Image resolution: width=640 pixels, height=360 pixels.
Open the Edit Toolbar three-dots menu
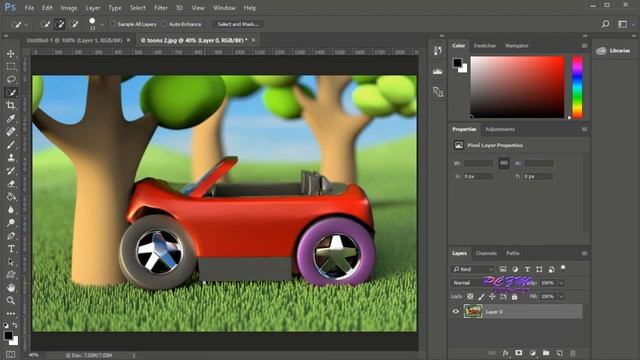[x=11, y=313]
